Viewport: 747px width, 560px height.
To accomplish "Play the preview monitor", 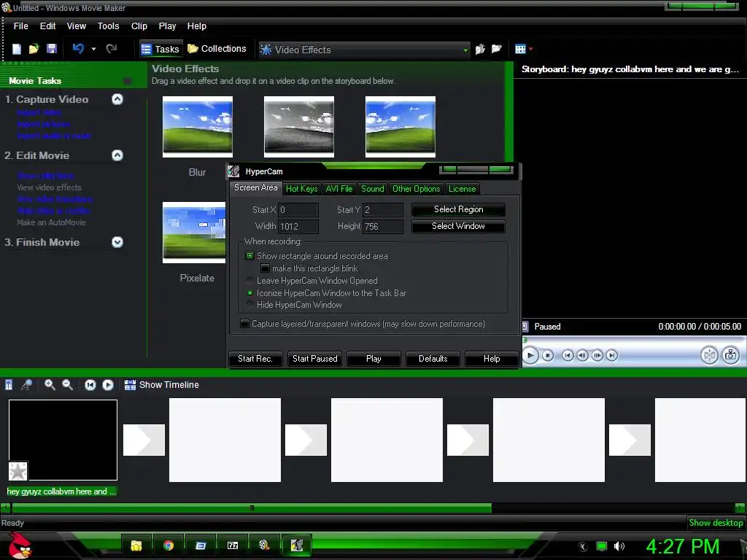I will pos(530,356).
